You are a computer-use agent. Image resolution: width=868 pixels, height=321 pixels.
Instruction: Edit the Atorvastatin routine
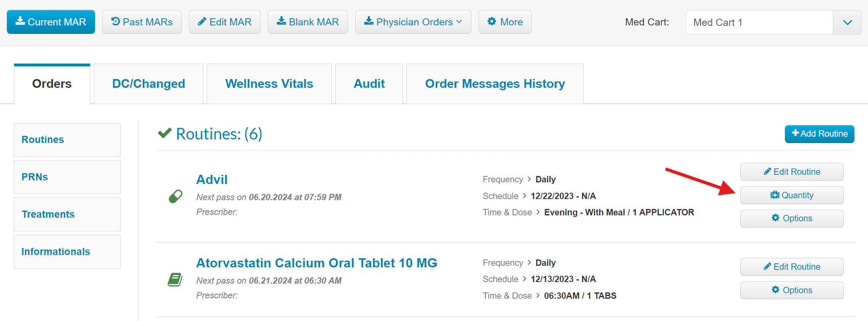[x=792, y=267]
